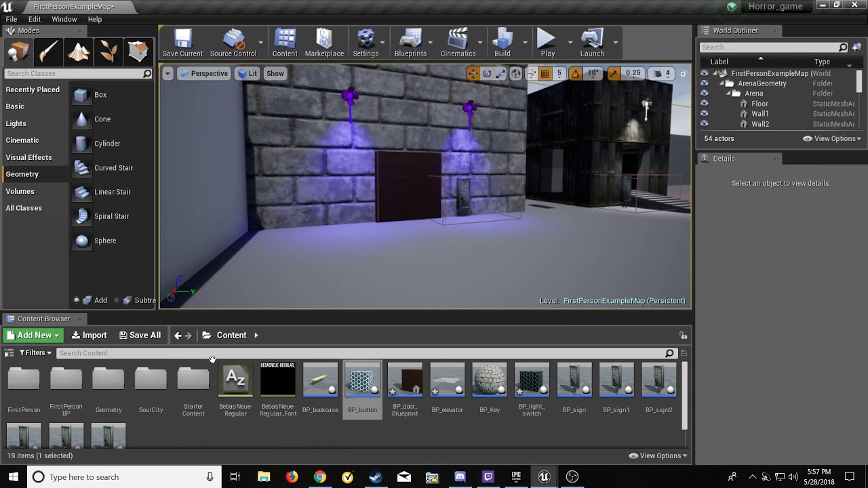The height and width of the screenshot is (488, 868).
Task: Select the Foliage mode icon
Action: click(108, 52)
